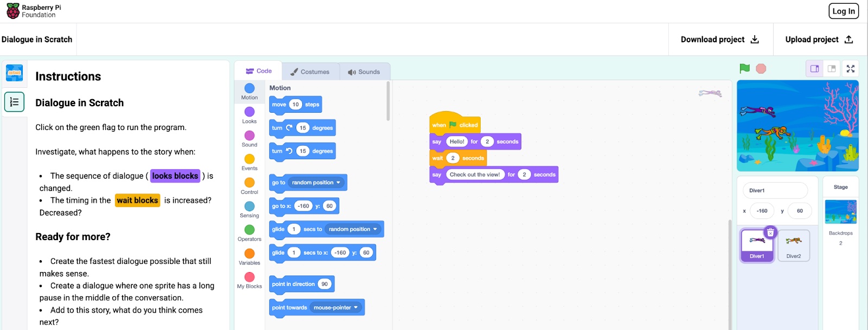
Task: Edit the point in direction value 90
Action: (x=324, y=284)
